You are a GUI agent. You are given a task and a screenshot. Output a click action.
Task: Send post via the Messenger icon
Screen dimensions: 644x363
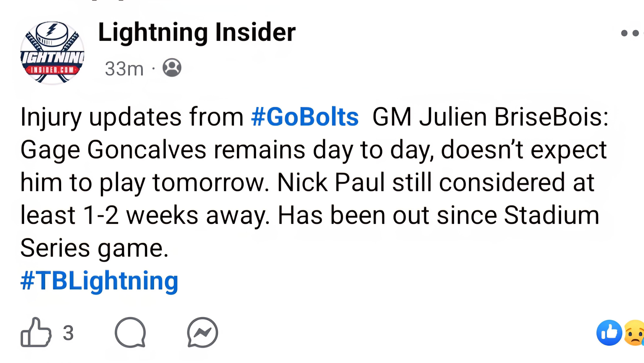(202, 332)
